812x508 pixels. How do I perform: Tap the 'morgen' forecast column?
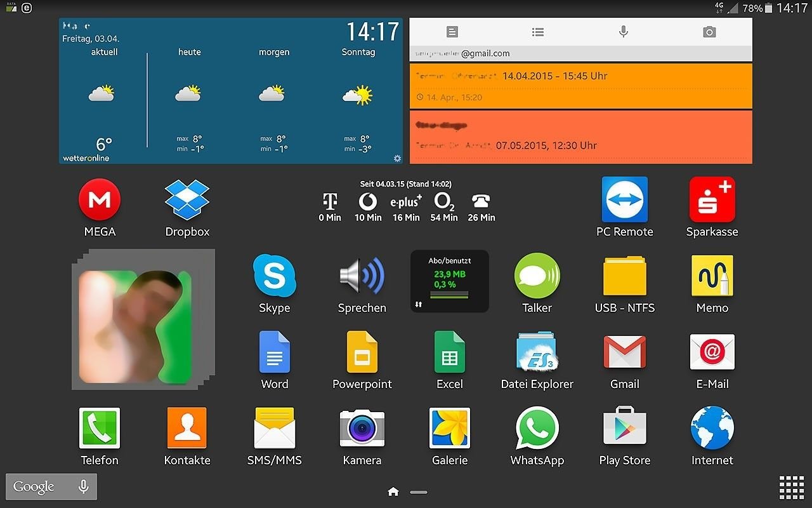[274, 102]
